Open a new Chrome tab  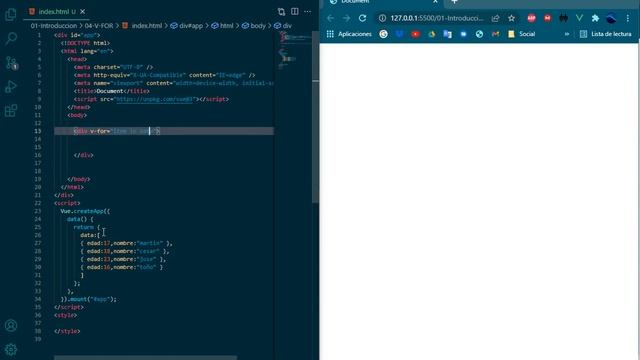pos(454,2)
